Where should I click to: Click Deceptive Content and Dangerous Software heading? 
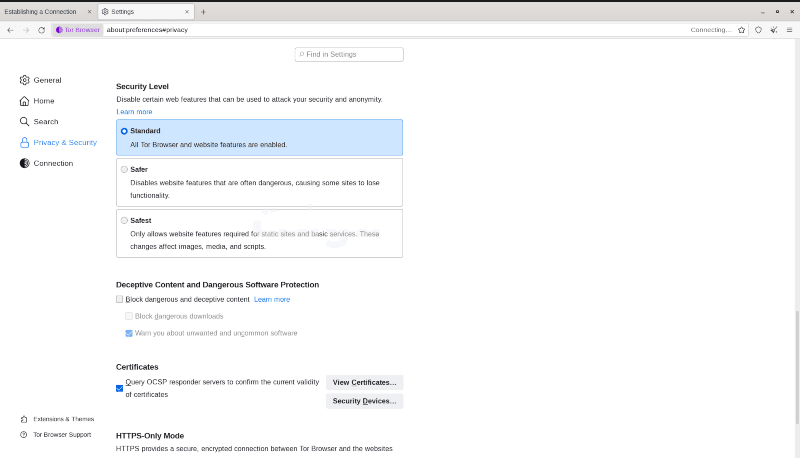point(217,285)
